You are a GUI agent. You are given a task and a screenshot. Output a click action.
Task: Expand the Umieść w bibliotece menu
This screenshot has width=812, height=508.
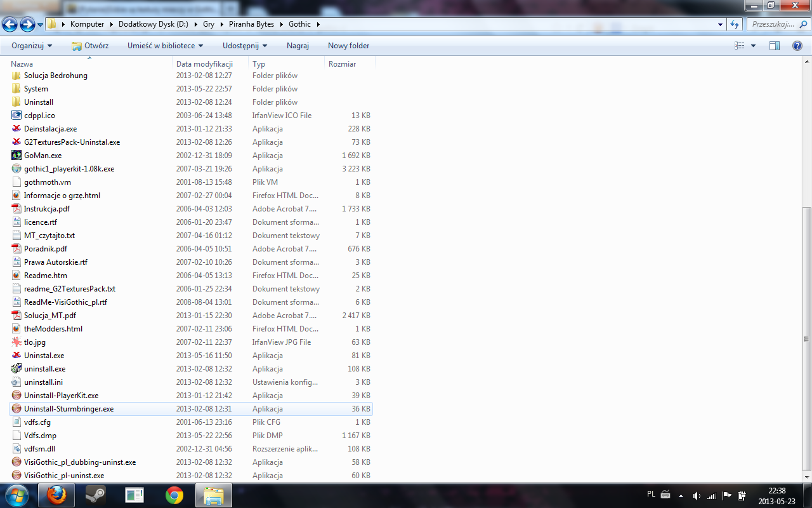click(165, 46)
